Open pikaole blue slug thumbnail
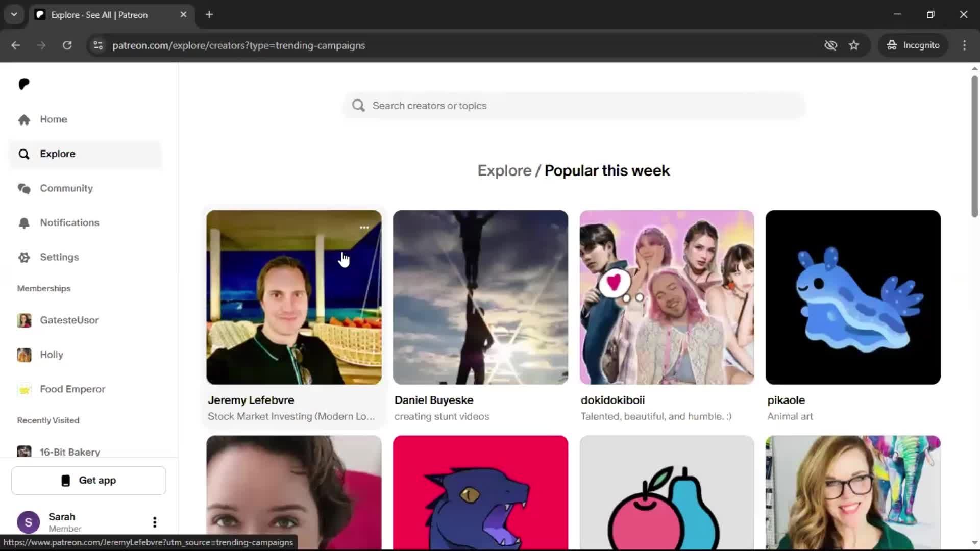Image resolution: width=980 pixels, height=551 pixels. coord(853,297)
